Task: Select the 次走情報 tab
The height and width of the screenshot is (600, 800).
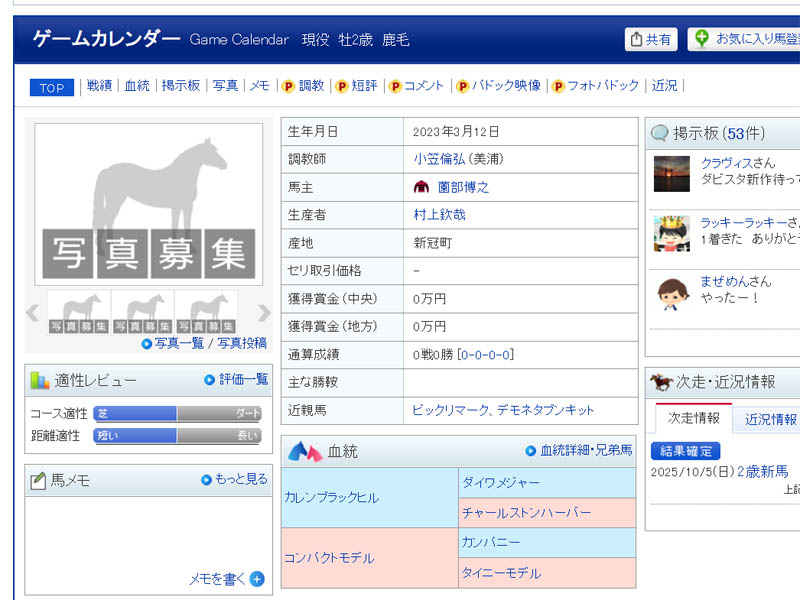Action: [x=693, y=419]
